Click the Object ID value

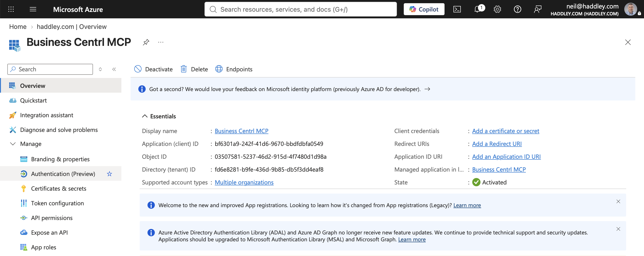point(270,156)
